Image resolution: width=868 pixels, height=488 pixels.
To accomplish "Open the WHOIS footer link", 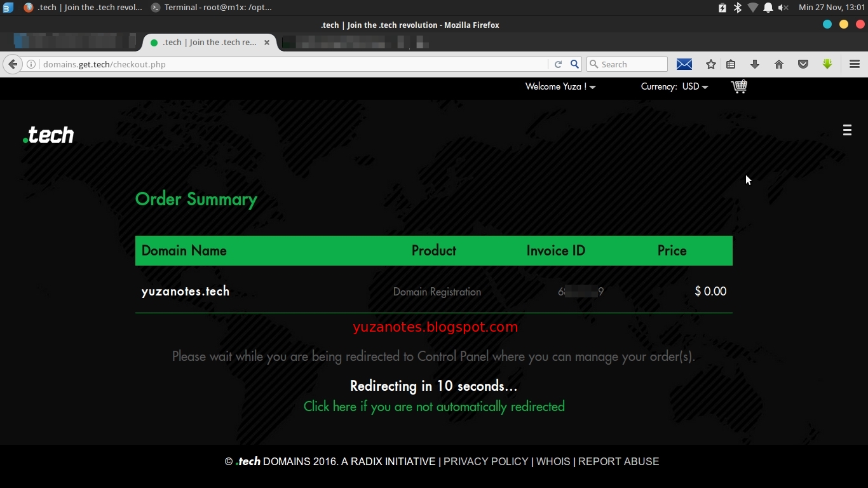I will (x=553, y=461).
